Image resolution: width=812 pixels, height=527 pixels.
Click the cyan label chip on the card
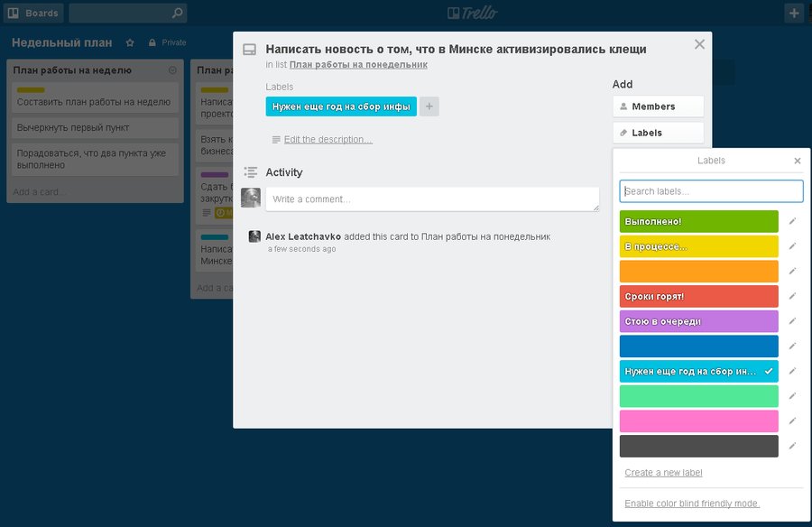341,106
